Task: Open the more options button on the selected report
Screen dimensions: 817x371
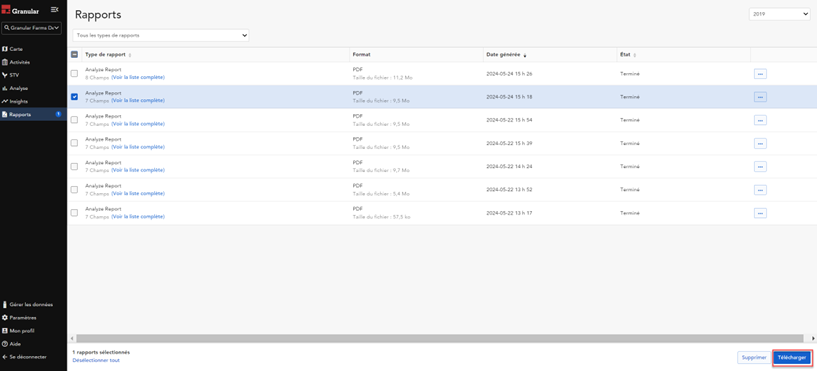Action: coord(760,97)
